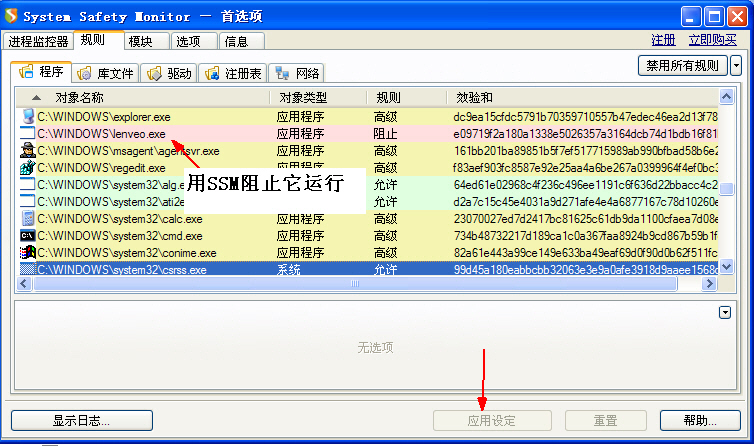The image size is (754, 446).
Task: Click the list scroll down arrow
Action: click(726, 266)
